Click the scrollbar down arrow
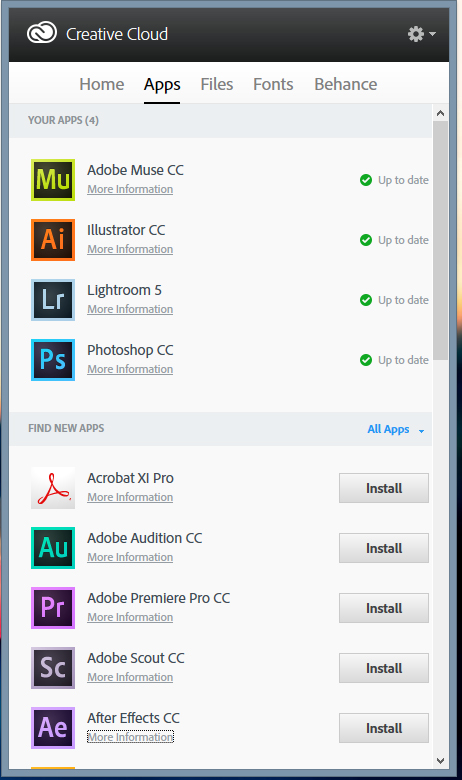Screen dimensions: 462x780 [x=440, y=761]
